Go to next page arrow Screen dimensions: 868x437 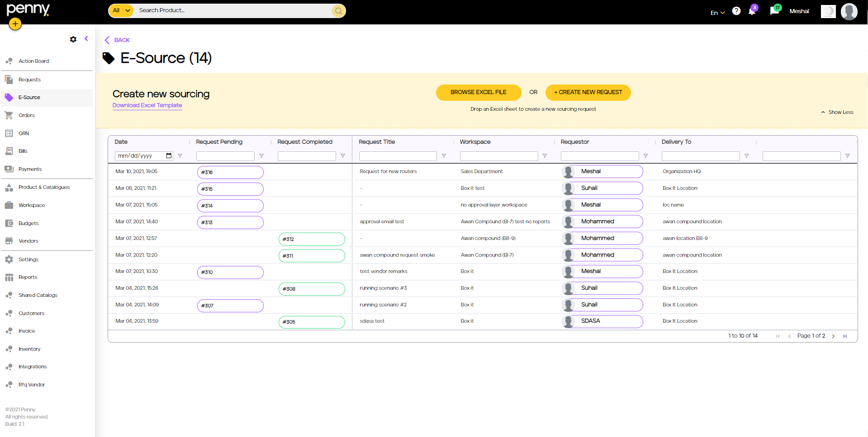(833, 336)
